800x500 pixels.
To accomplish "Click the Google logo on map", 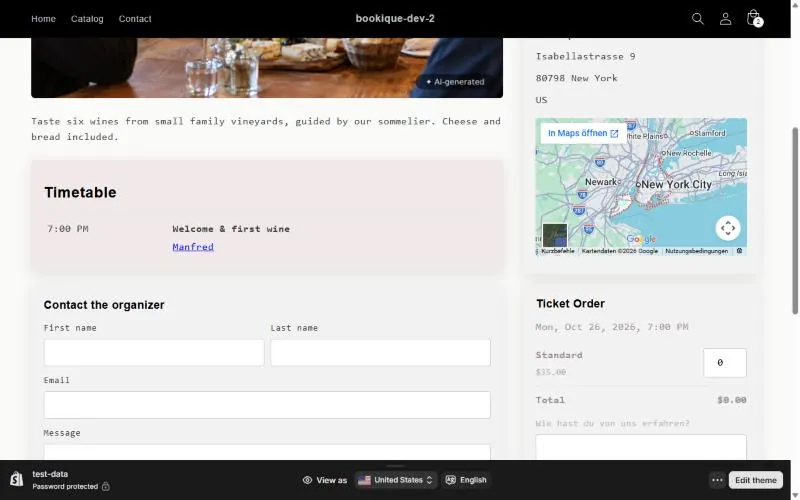I will coord(641,239).
